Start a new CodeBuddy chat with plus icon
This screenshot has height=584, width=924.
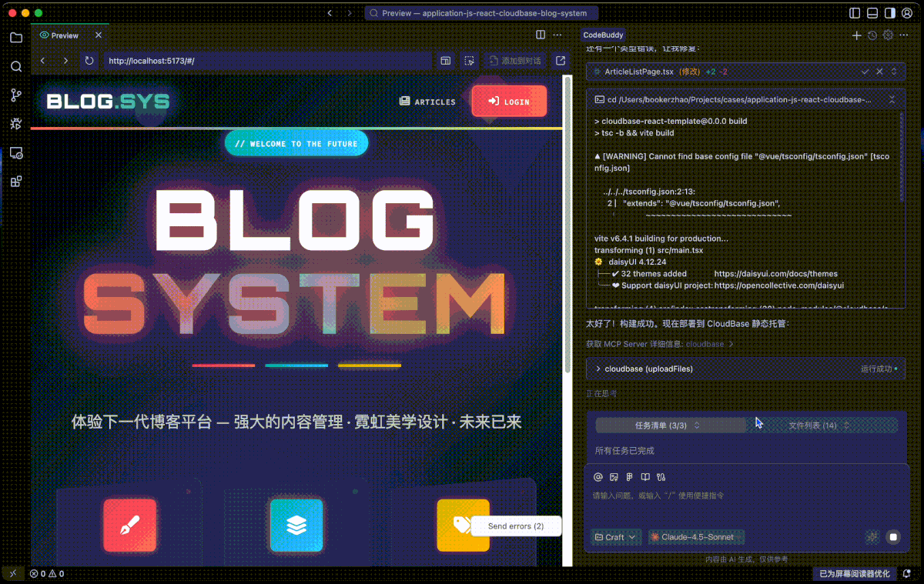856,35
